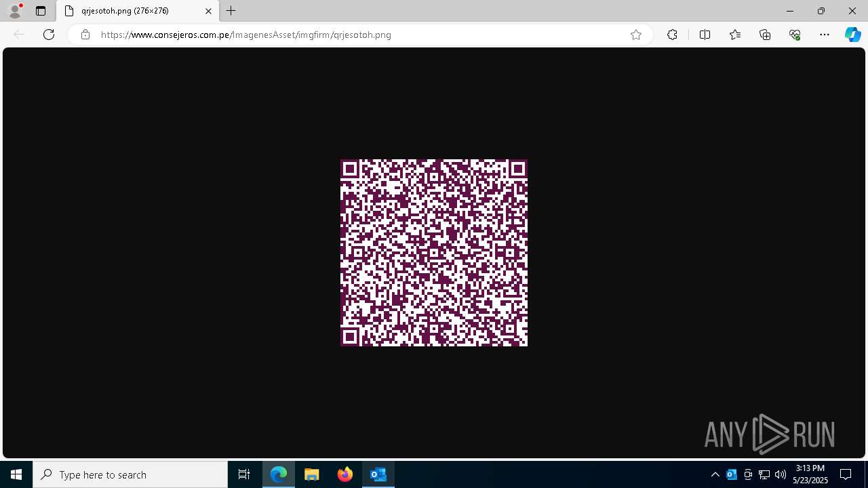
Task: Open Settings and more menu
Action: pyautogui.click(x=825, y=35)
